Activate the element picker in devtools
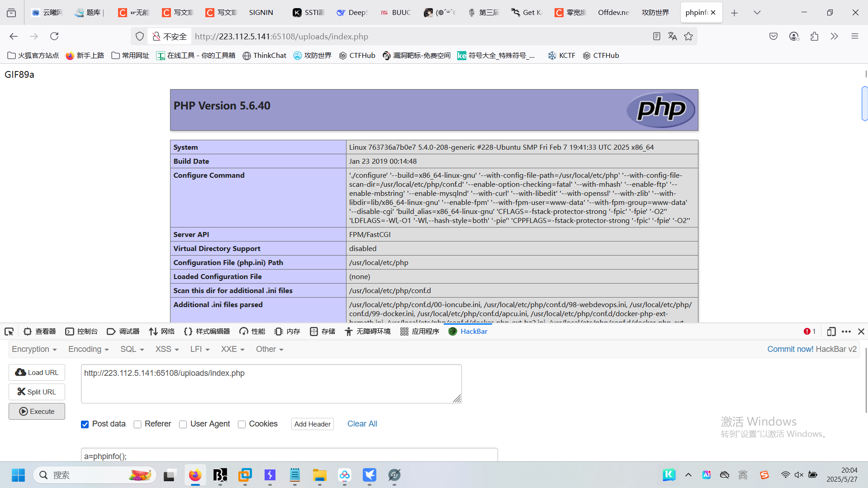The image size is (868, 488). pyautogui.click(x=9, y=332)
